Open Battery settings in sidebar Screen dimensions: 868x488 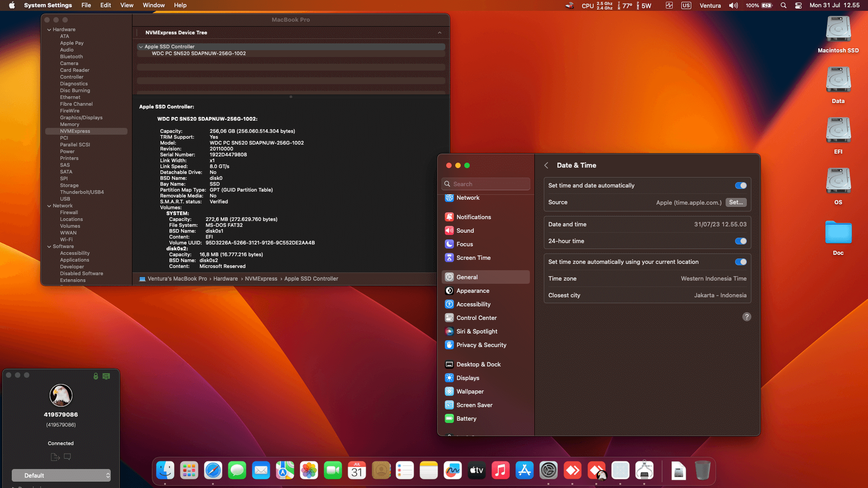[486, 418]
